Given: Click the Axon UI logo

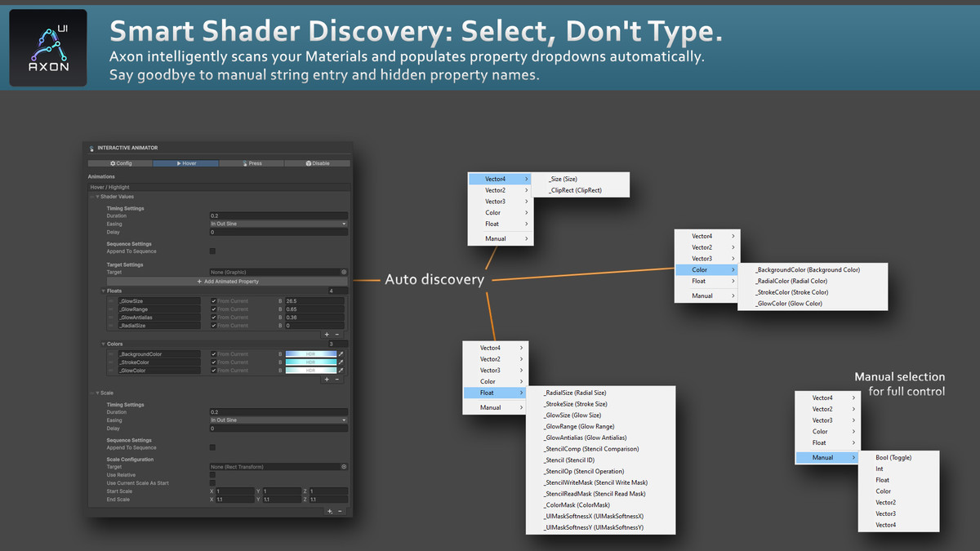Looking at the screenshot, I should click(48, 47).
